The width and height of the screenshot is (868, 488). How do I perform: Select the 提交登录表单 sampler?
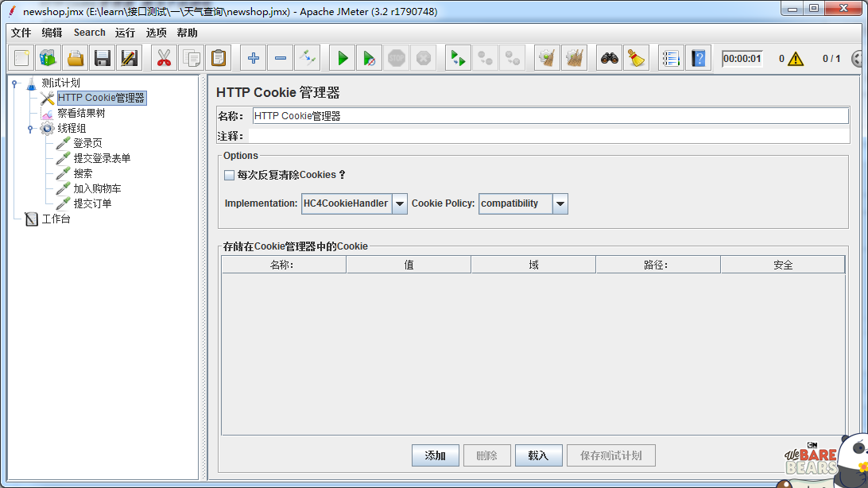[102, 158]
